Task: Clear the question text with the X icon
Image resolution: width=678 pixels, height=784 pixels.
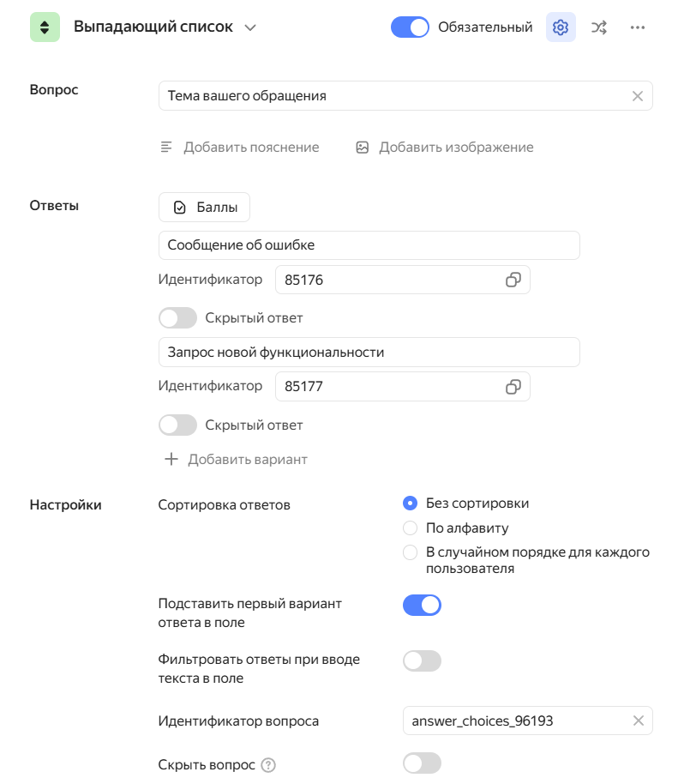Action: pos(637,96)
